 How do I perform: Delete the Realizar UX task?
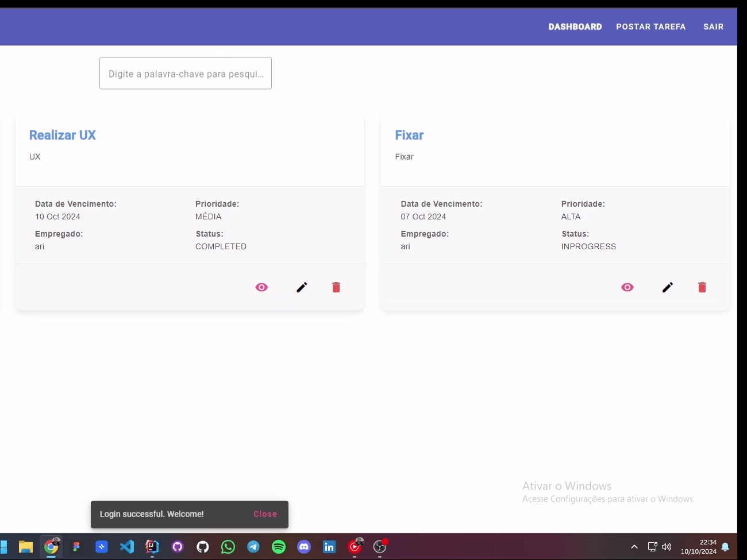[x=336, y=287]
